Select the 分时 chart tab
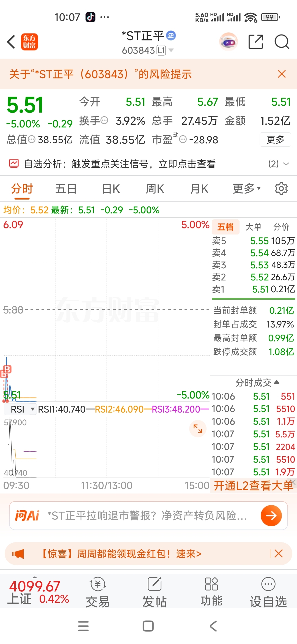This screenshot has width=297, height=644. click(22, 189)
